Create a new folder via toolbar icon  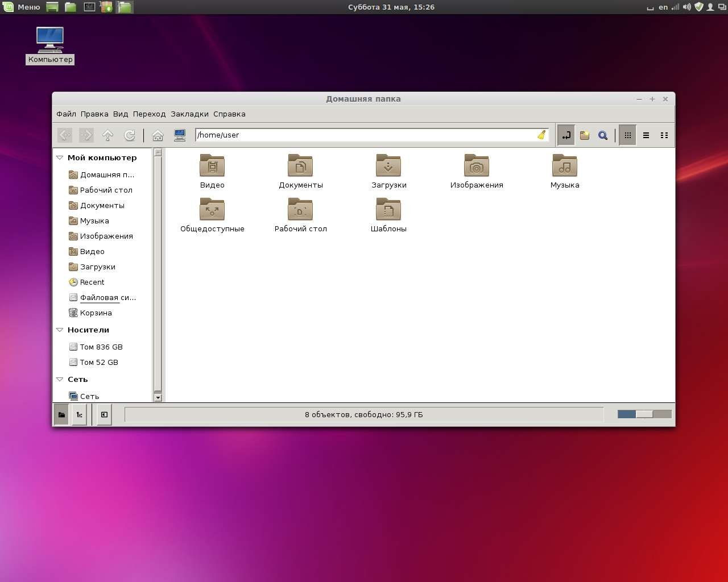[584, 135]
